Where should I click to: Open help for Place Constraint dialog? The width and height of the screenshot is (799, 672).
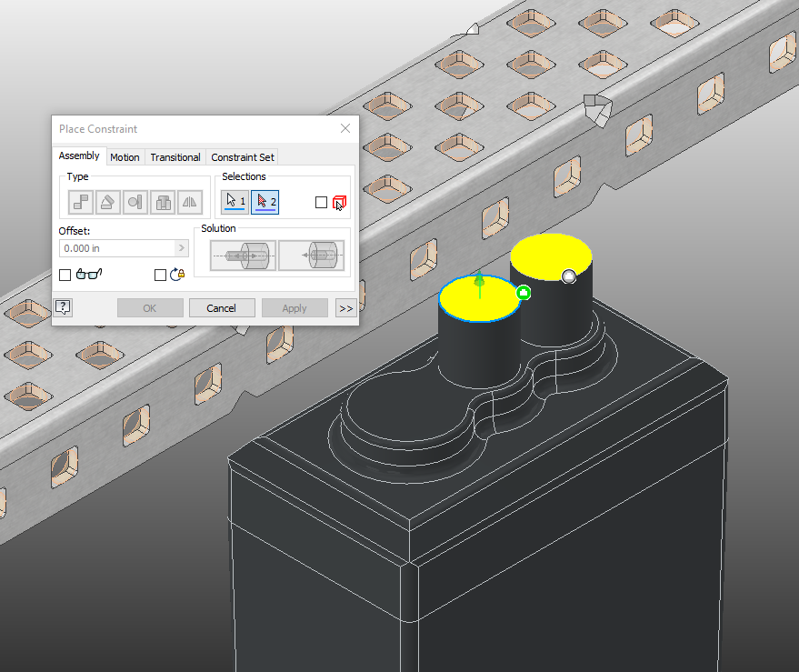64,307
